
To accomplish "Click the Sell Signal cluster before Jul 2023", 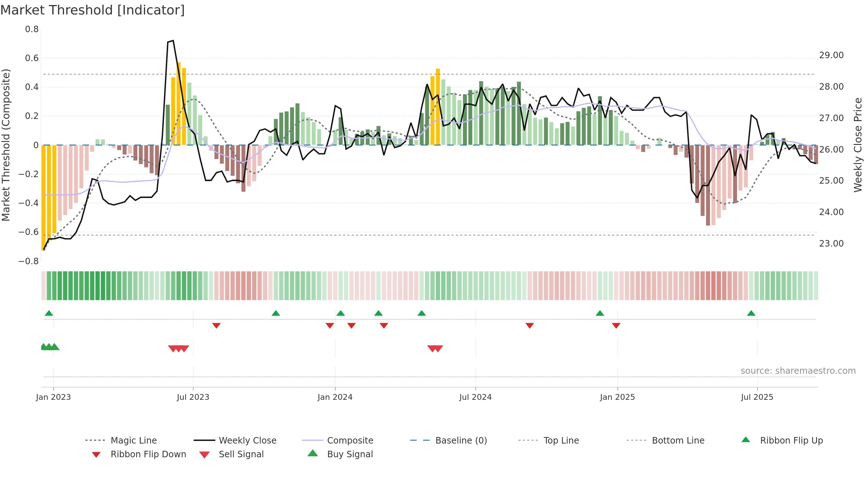I will (x=179, y=349).
